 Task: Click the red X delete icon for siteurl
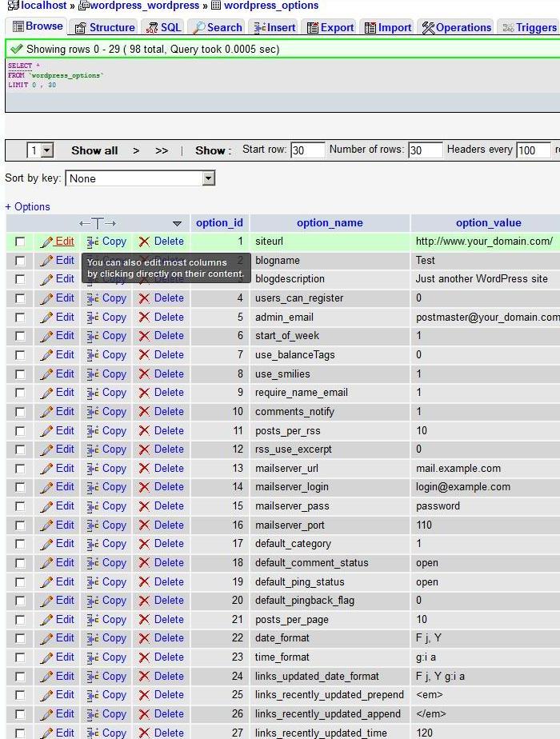[x=144, y=242]
